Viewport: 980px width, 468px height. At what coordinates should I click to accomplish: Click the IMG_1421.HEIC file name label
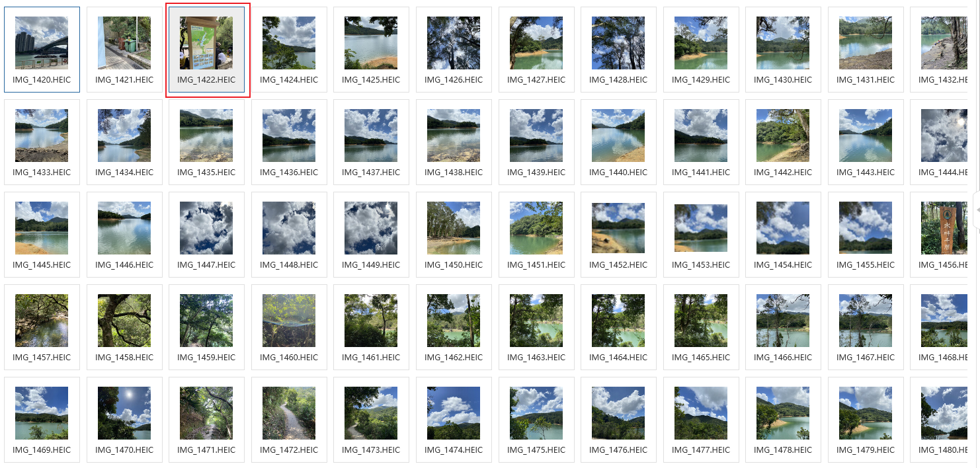point(124,79)
